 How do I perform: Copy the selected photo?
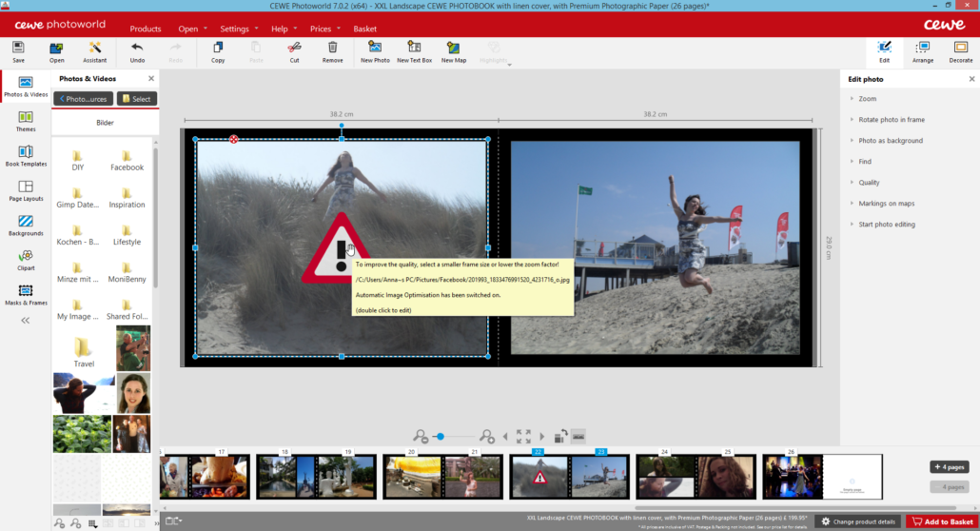click(x=218, y=52)
